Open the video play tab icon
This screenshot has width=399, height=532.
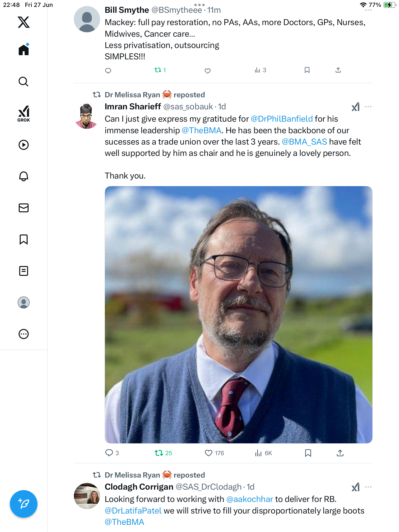click(x=24, y=145)
